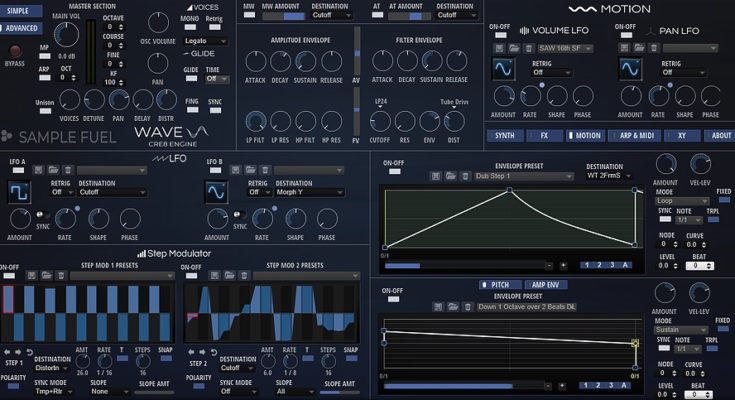Adjust the AT Amount slider
The width and height of the screenshot is (735, 400).
click(x=405, y=16)
